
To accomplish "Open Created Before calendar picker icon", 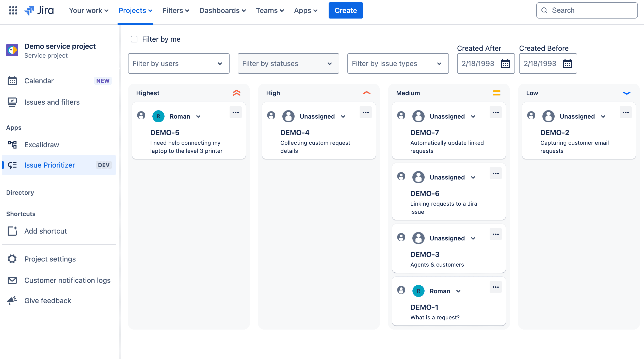I will [567, 63].
